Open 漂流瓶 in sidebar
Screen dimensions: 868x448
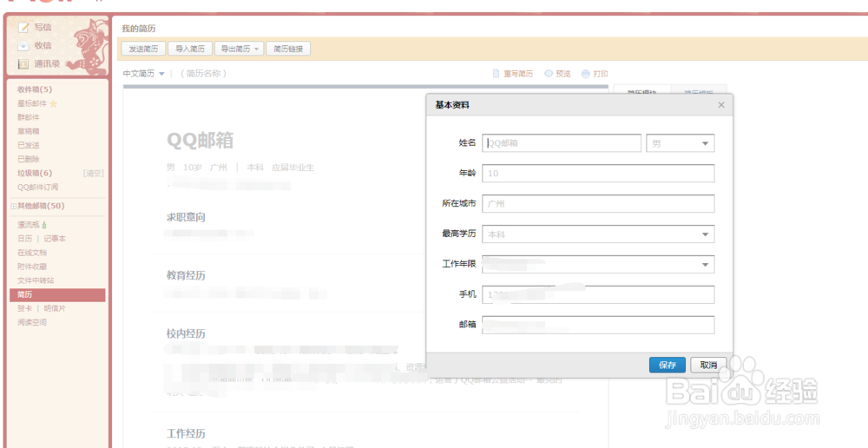[x=29, y=225]
